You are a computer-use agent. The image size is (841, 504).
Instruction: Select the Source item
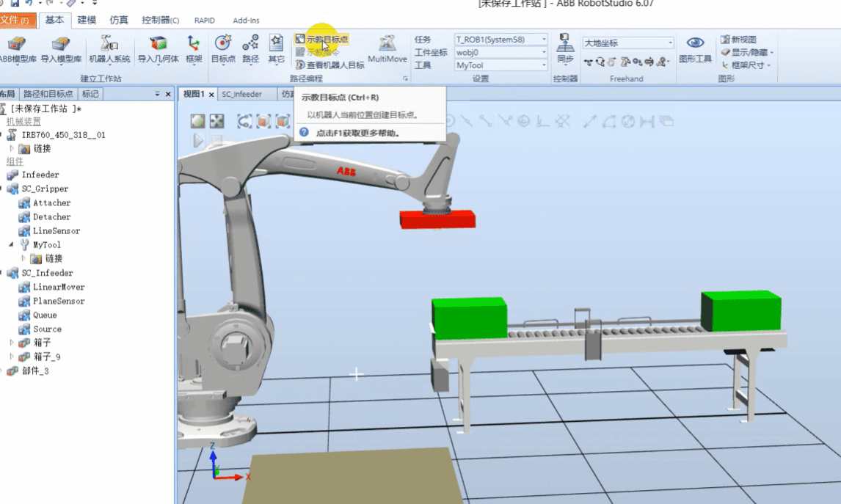(40, 329)
